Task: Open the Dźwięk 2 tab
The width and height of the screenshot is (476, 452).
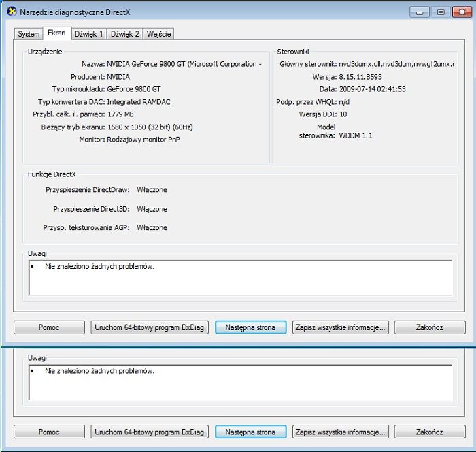Action: [124, 34]
